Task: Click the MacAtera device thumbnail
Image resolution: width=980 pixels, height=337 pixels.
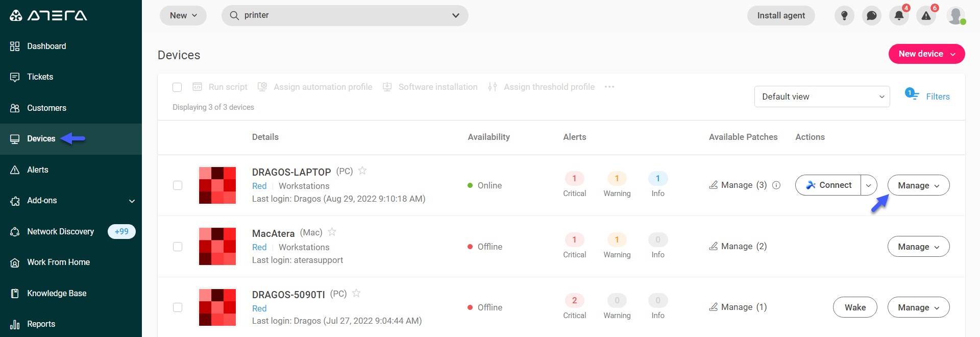Action: [x=217, y=247]
